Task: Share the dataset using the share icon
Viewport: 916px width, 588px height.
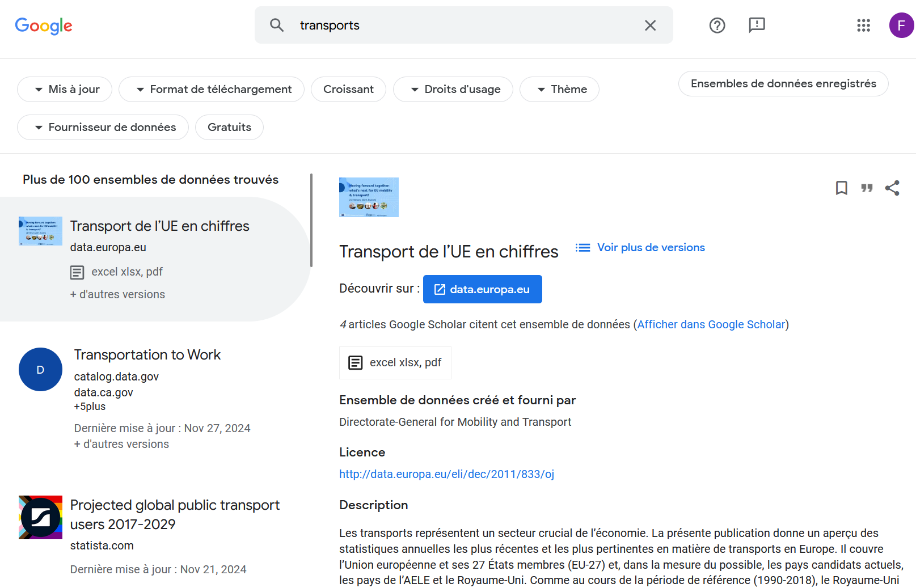Action: coord(892,188)
